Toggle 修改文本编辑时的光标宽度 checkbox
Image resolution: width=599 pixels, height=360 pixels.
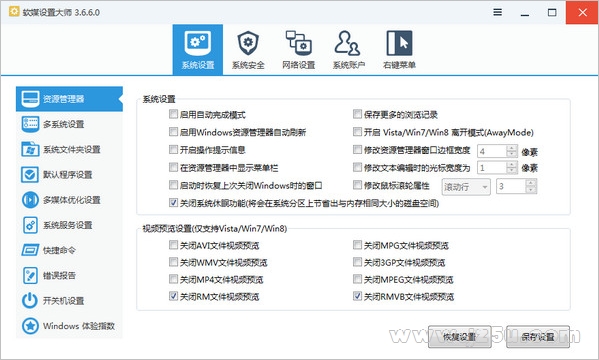[357, 167]
